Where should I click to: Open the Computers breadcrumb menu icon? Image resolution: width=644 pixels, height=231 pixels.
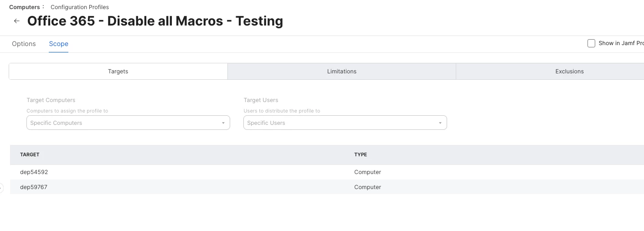point(43,7)
